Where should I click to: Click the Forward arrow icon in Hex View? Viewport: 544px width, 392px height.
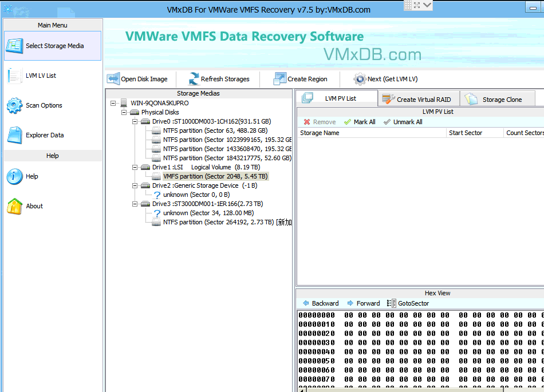click(x=350, y=303)
